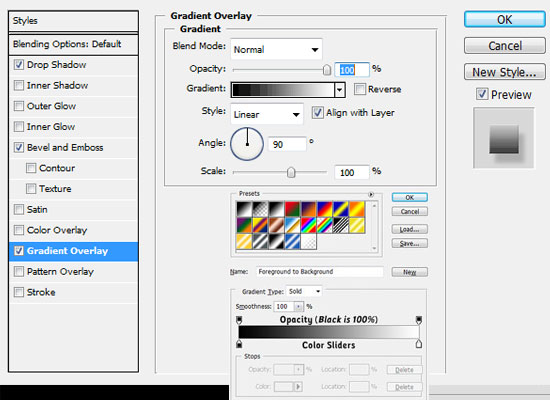The width and height of the screenshot is (550, 400).
Task: Choose the blue, red, yellow gradient preset
Action: 325,209
